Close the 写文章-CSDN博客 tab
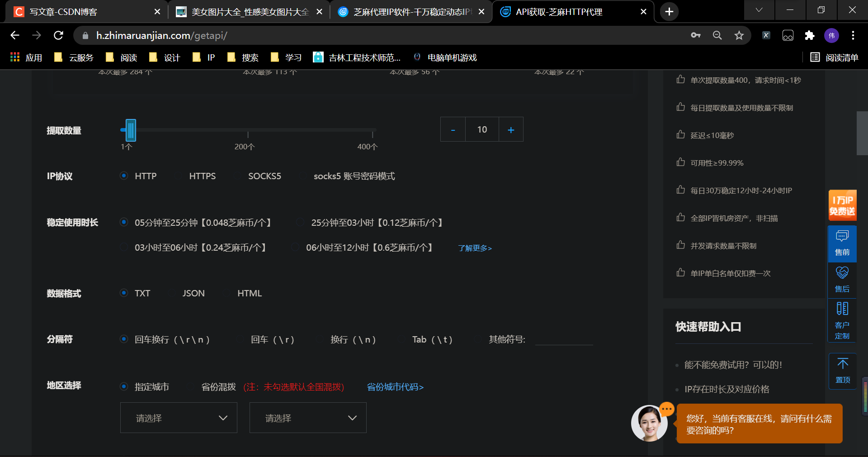The height and width of the screenshot is (457, 868). coord(157,12)
